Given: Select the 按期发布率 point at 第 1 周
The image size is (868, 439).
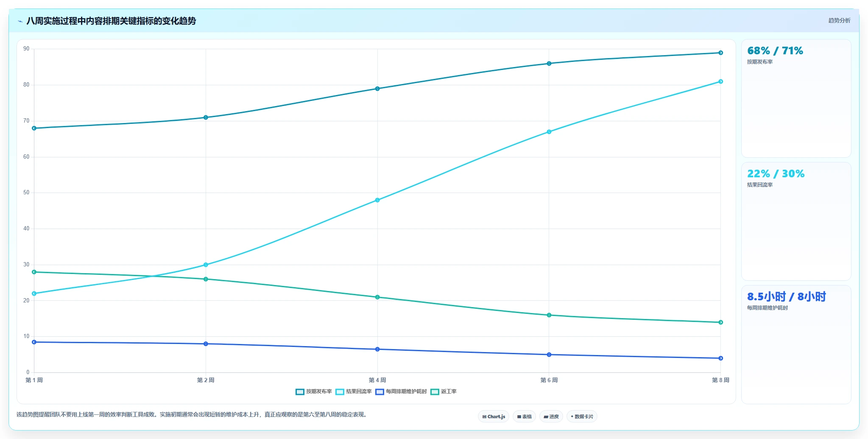Looking at the screenshot, I should point(34,128).
